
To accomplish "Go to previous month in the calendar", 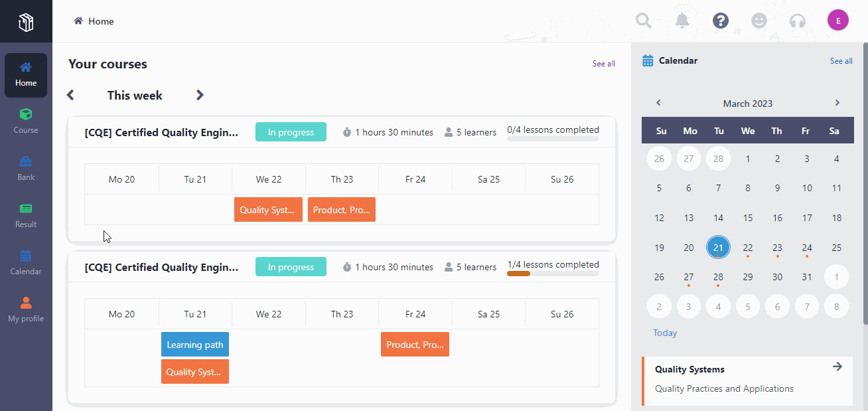I will pos(658,103).
